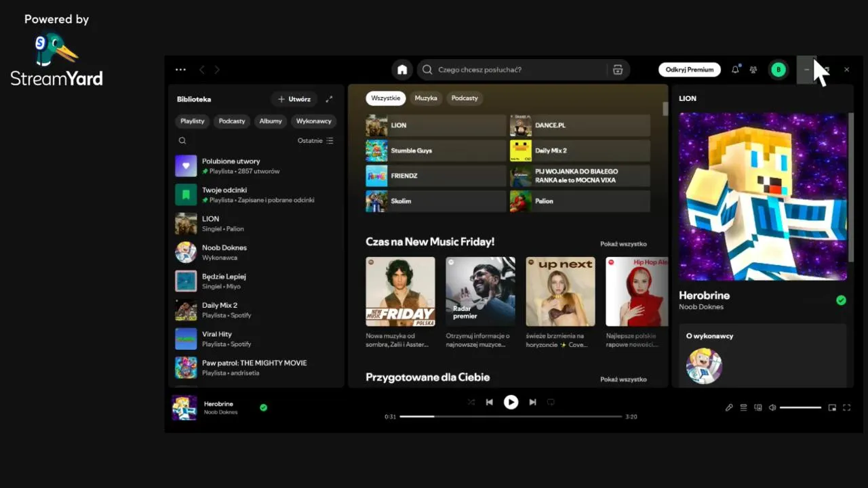Screen dimensions: 868x488
Task: Toggle saved checkmark in now playing bar
Action: click(264, 407)
